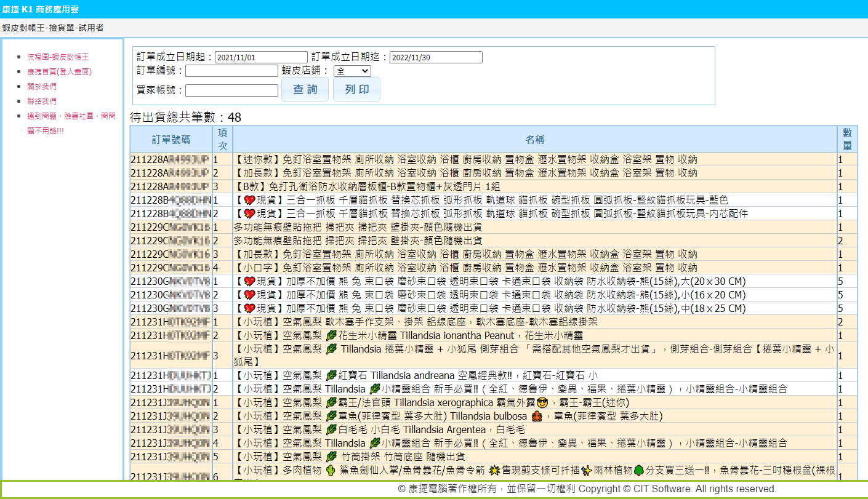Open the 關於我們 link
The width and height of the screenshot is (868, 499).
point(42,86)
